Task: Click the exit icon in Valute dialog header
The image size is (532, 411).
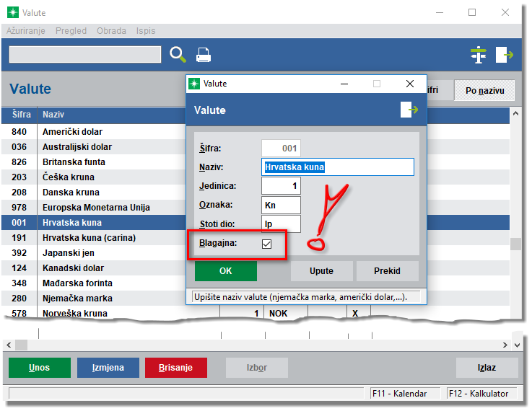Action: pos(409,110)
